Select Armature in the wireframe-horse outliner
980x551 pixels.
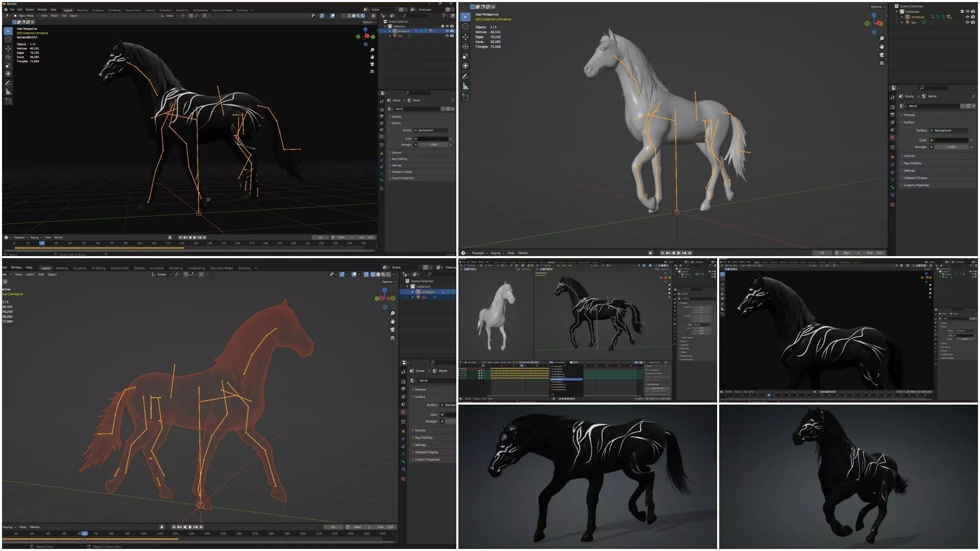[x=428, y=292]
